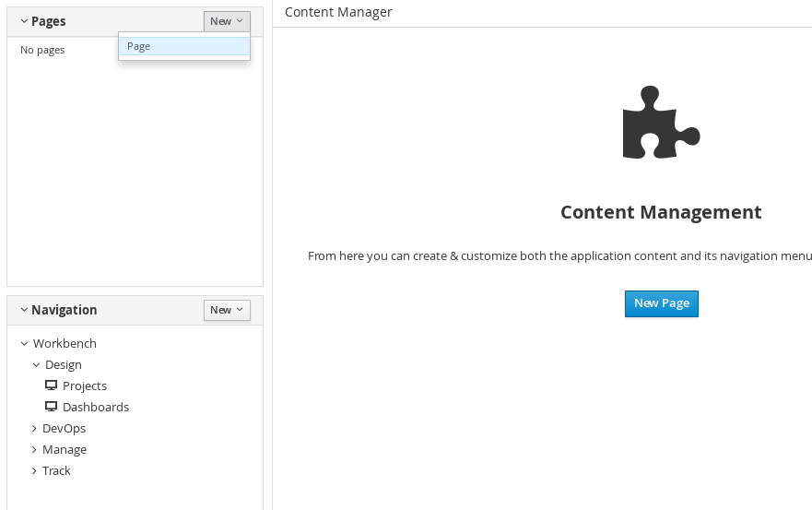Collapse the Design tree node arrow
The width and height of the screenshot is (812, 510).
click(36, 365)
